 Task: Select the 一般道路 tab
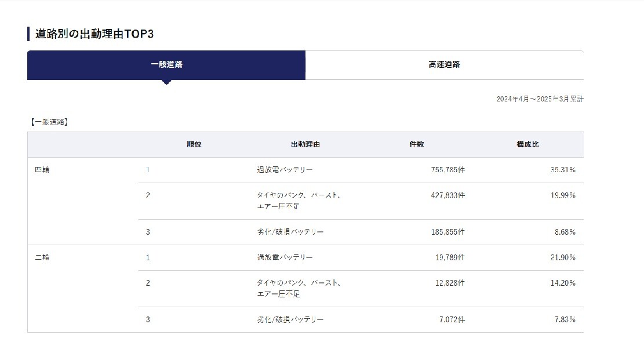pos(166,65)
